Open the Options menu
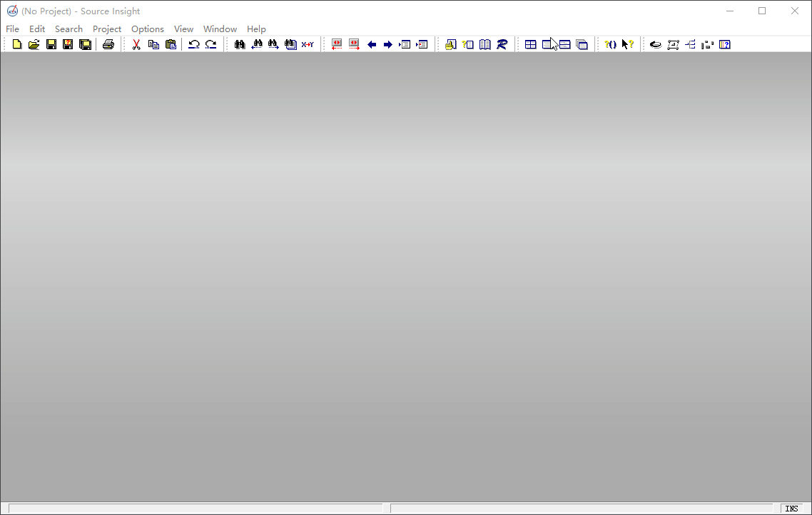The width and height of the screenshot is (812, 515). (x=148, y=29)
